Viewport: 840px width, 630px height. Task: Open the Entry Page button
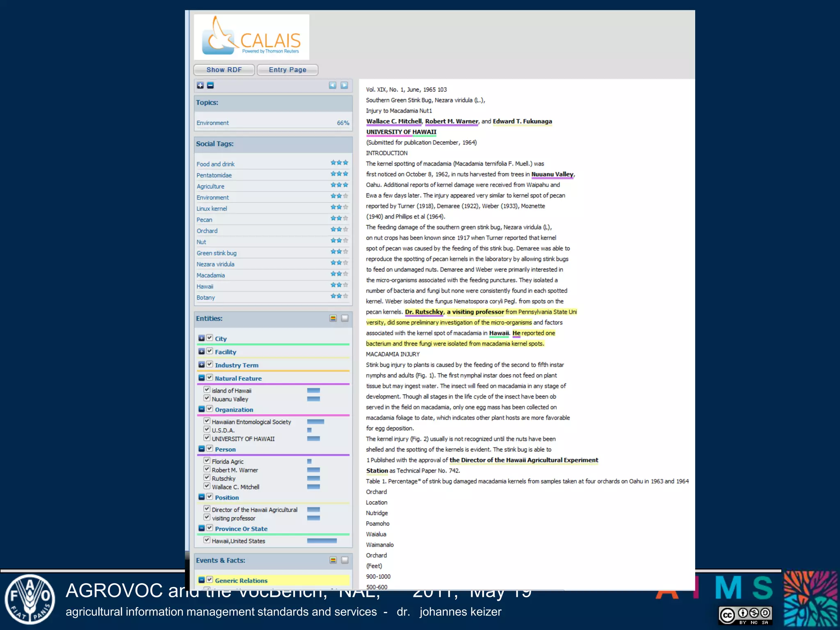click(x=288, y=70)
